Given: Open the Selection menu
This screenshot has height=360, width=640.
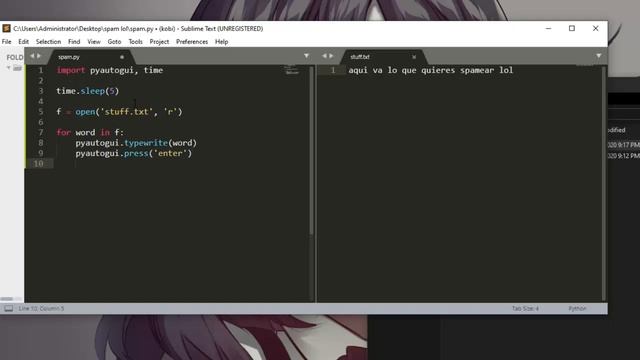Looking at the screenshot, I should [48, 42].
